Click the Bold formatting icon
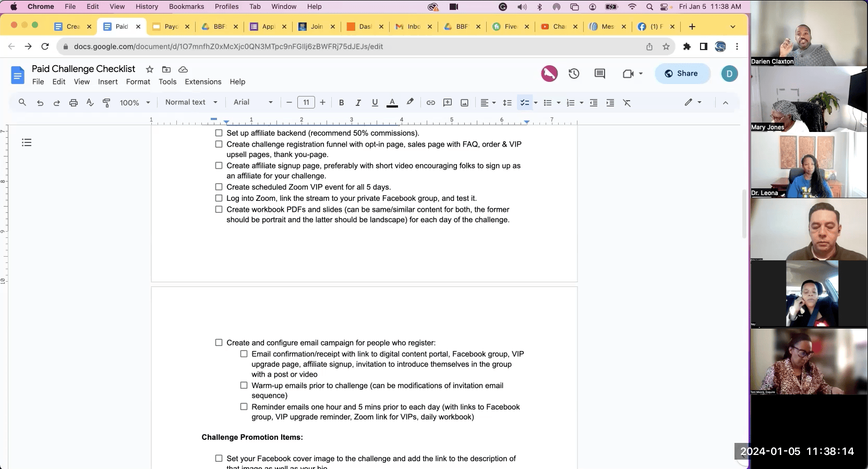 point(341,103)
